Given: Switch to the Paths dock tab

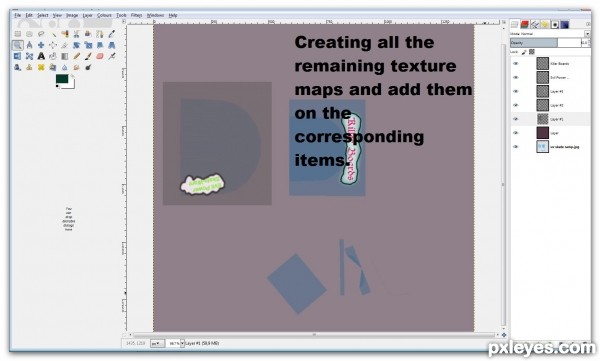Looking at the screenshot, I should (535, 25).
